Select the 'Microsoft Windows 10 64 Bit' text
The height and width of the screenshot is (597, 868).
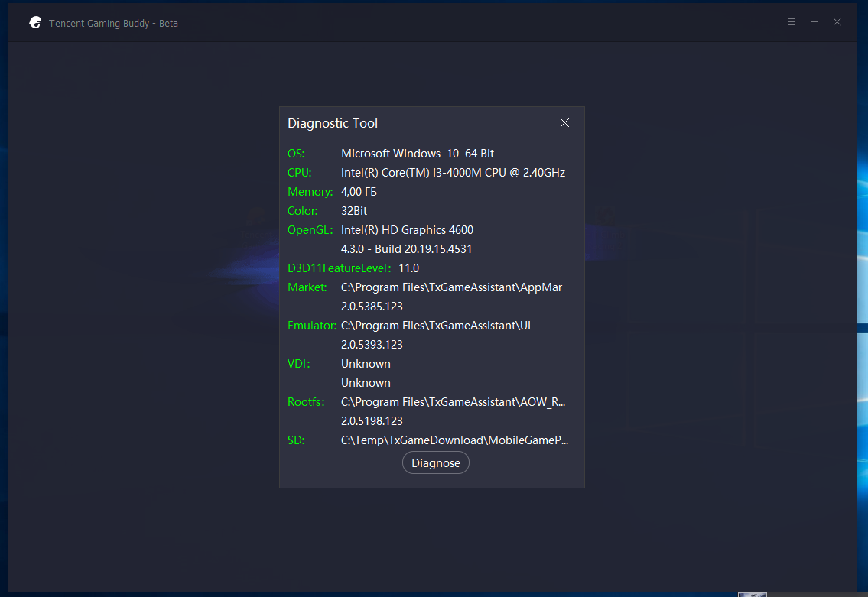[418, 153]
